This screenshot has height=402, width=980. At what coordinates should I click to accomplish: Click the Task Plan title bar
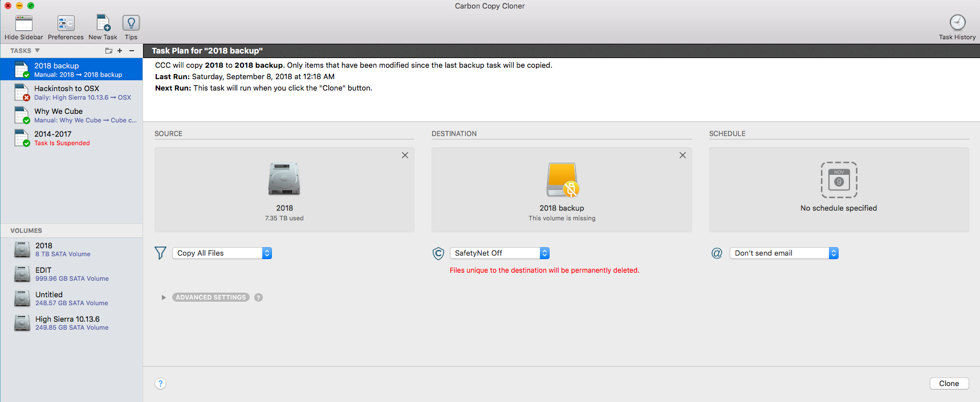(562, 51)
